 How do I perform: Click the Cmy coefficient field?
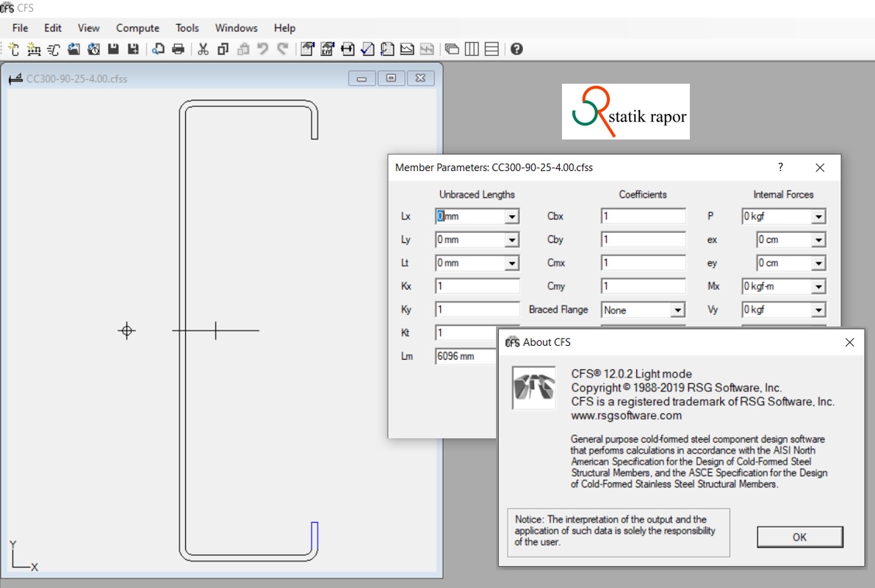644,286
